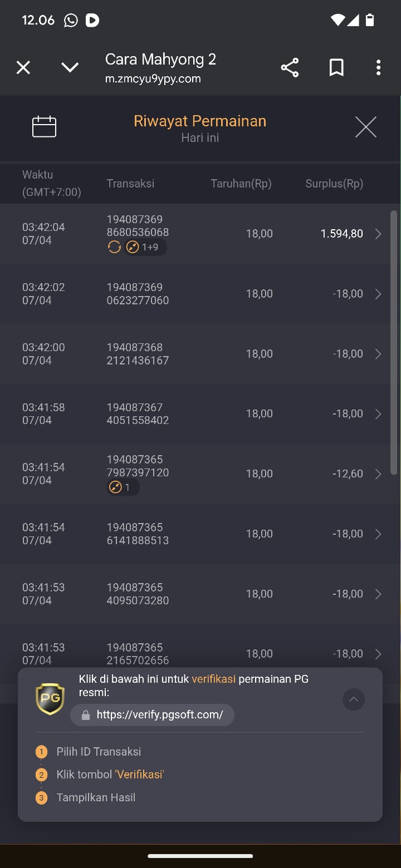Screen dimensions: 401x868
Task: Tap the history list scrollbar
Action: 394,342
